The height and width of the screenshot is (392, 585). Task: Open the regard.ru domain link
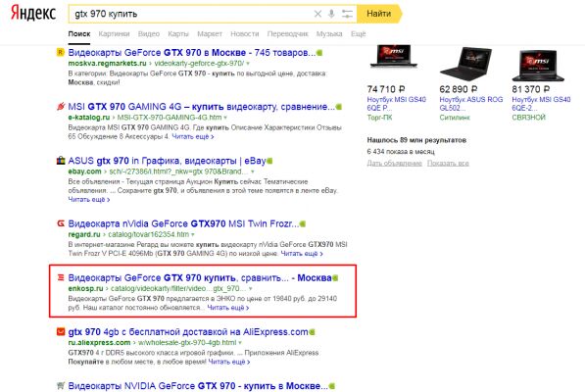click(x=84, y=234)
